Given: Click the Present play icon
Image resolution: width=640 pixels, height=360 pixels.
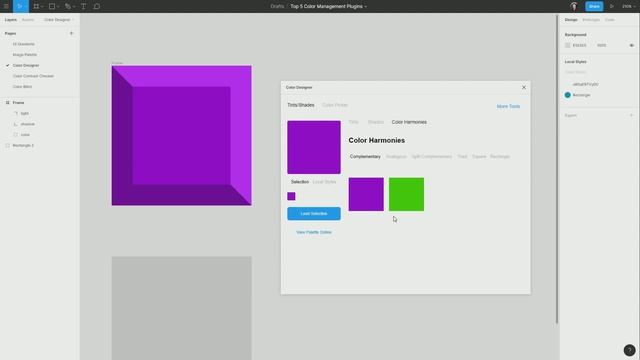Looking at the screenshot, I should [611, 6].
